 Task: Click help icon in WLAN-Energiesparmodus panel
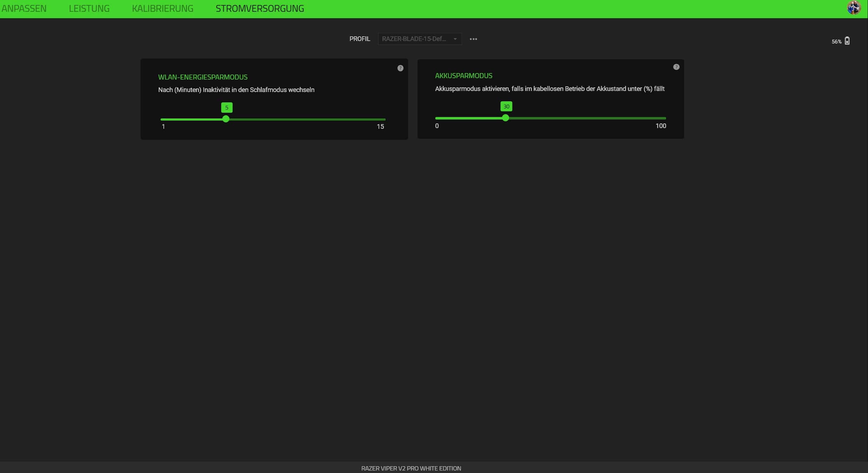400,68
